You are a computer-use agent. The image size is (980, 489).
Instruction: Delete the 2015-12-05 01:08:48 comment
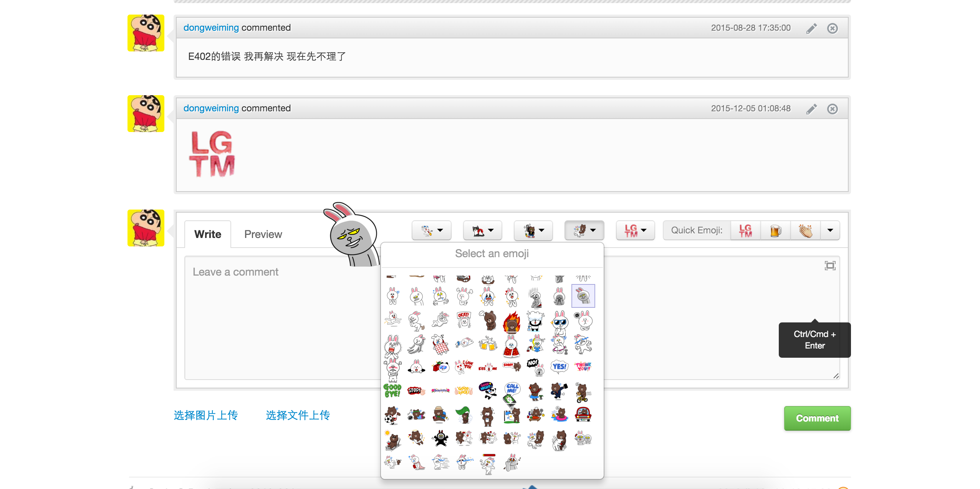tap(832, 109)
